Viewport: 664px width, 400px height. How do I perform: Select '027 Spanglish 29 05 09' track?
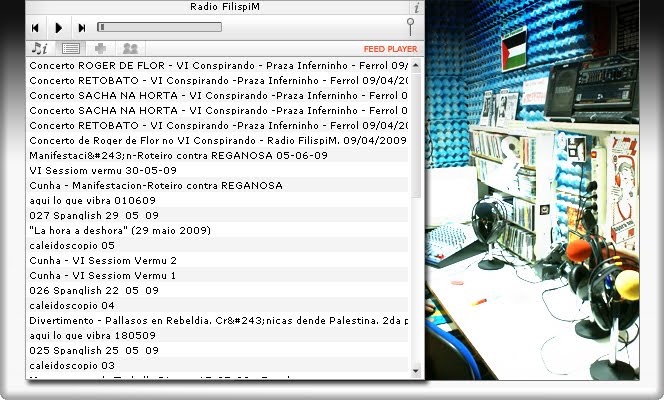(x=218, y=215)
